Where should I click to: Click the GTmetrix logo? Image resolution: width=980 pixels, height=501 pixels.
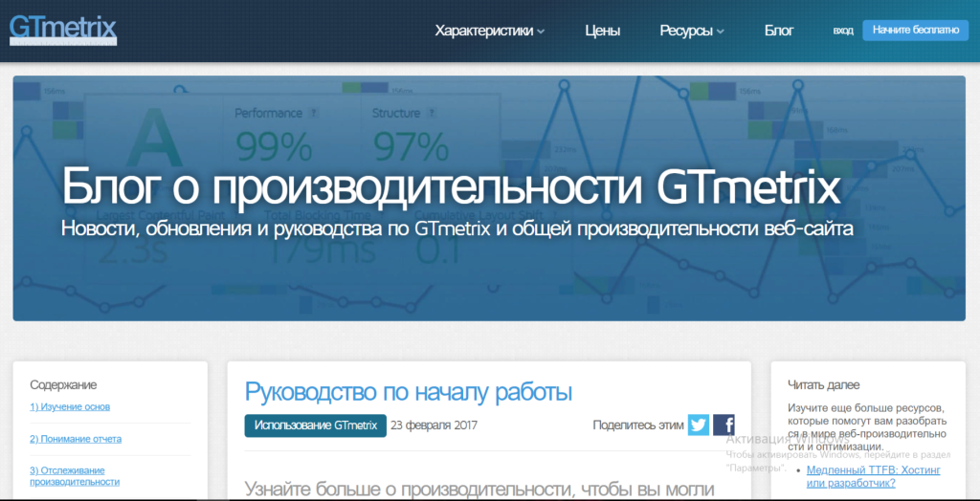(x=63, y=31)
